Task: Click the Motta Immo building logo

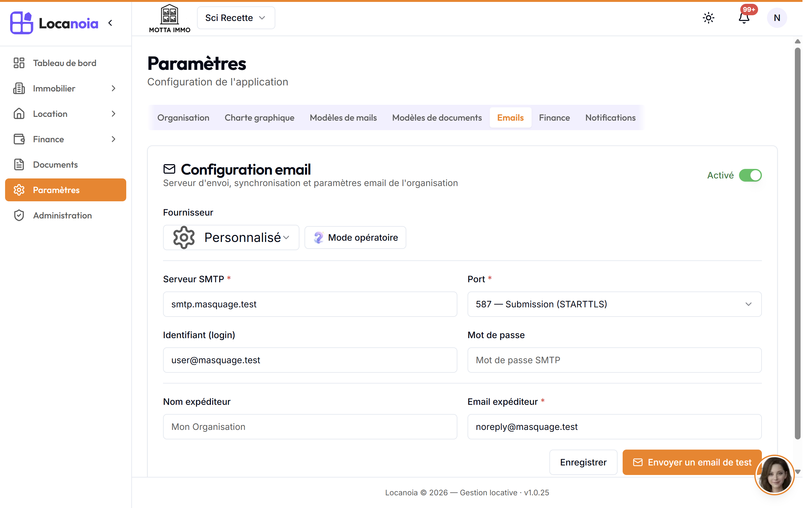Action: coord(169,18)
